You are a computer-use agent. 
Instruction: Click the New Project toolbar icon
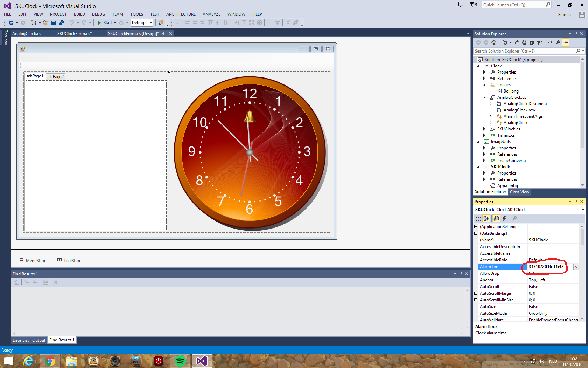point(34,23)
